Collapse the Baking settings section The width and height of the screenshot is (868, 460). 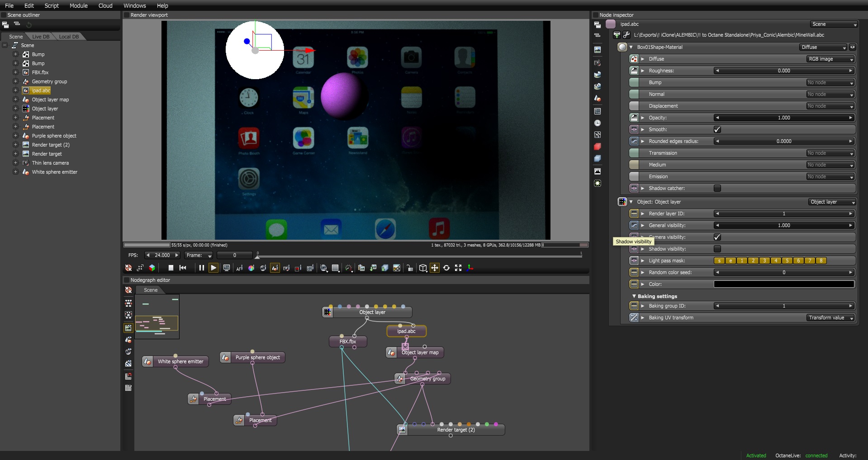click(x=634, y=296)
